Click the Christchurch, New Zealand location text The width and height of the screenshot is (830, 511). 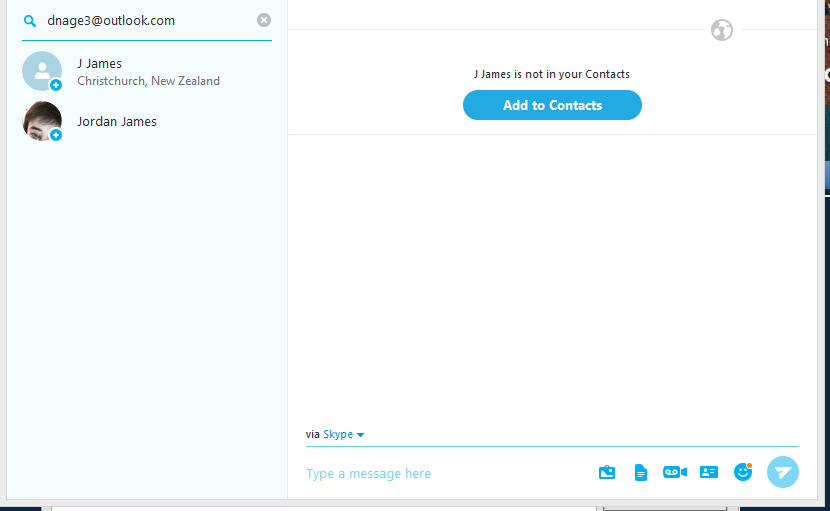point(148,81)
